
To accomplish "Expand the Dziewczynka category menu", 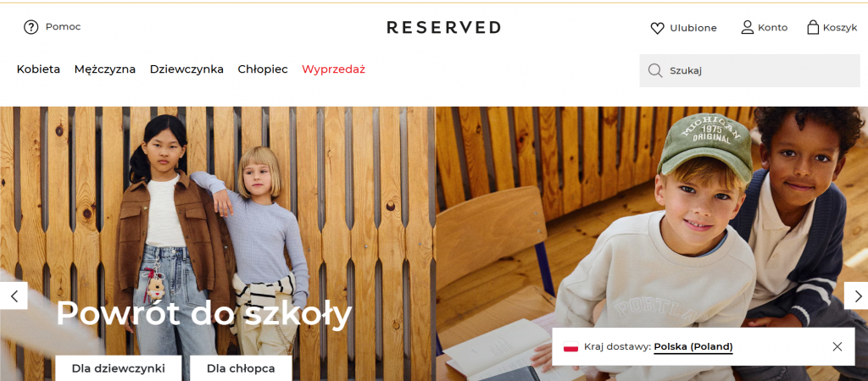I will pos(186,69).
